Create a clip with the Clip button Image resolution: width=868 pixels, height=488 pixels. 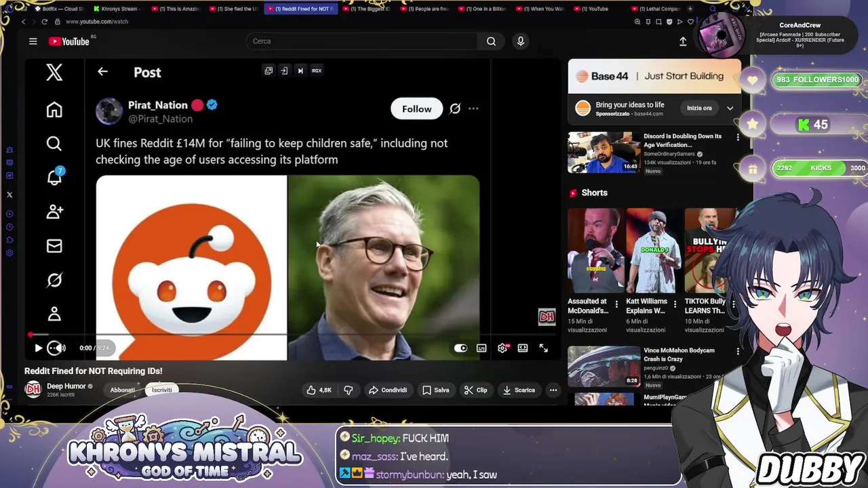pyautogui.click(x=475, y=390)
